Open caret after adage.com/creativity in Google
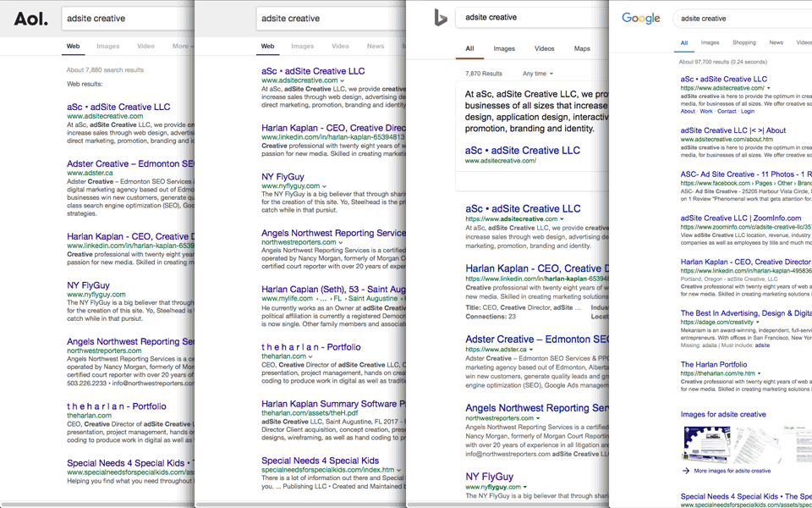The height and width of the screenshot is (508, 812). tap(758, 323)
